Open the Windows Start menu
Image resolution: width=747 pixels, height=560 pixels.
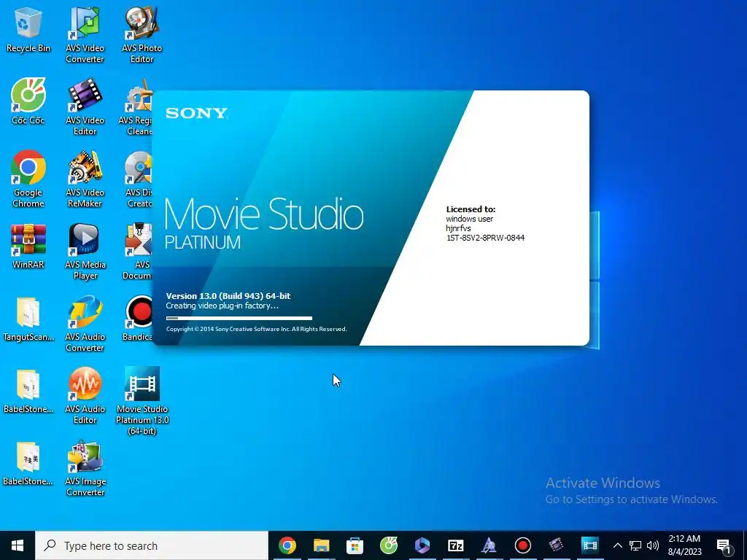18,545
